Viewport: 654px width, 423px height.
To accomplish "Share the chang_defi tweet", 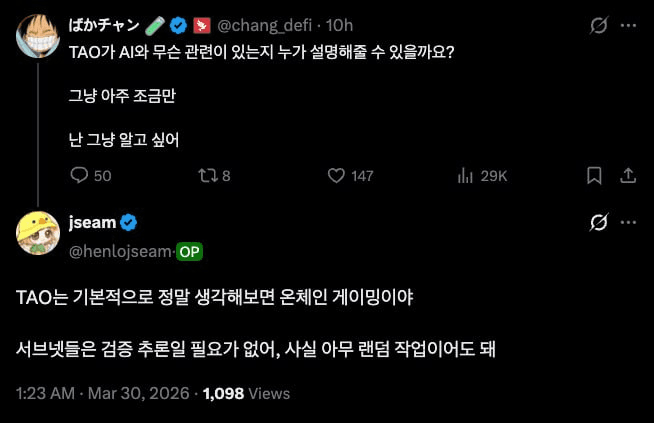I will tap(628, 175).
